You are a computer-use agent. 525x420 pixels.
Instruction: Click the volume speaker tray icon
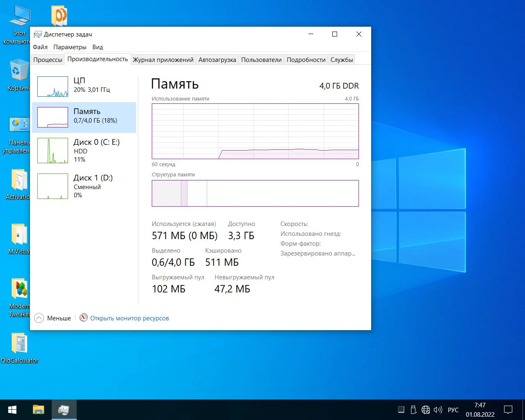[438, 410]
